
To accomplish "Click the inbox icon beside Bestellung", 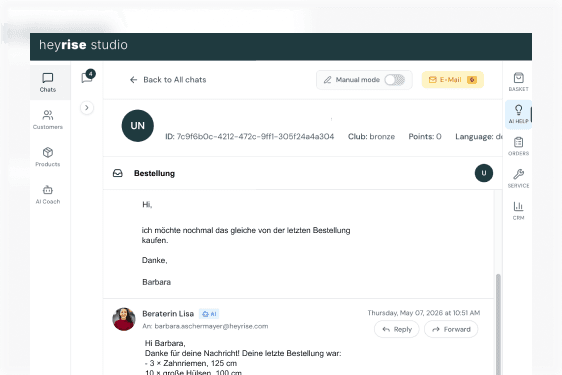I will [118, 173].
